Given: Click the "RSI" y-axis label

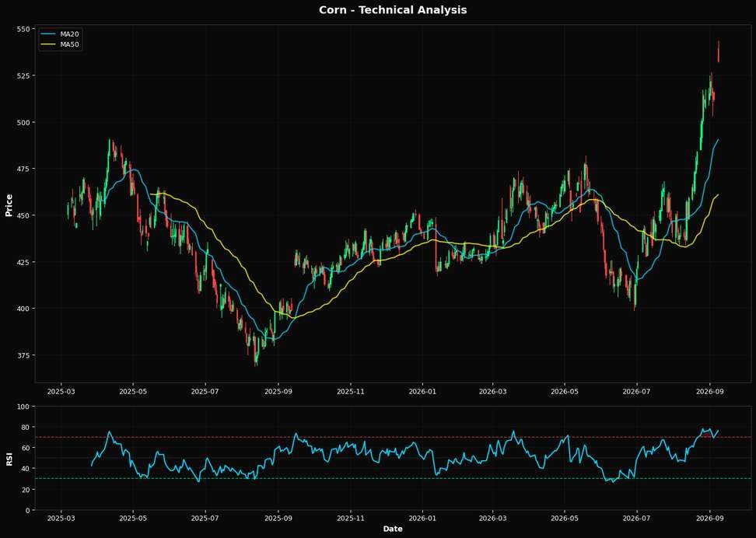Looking at the screenshot, I should coord(9,458).
